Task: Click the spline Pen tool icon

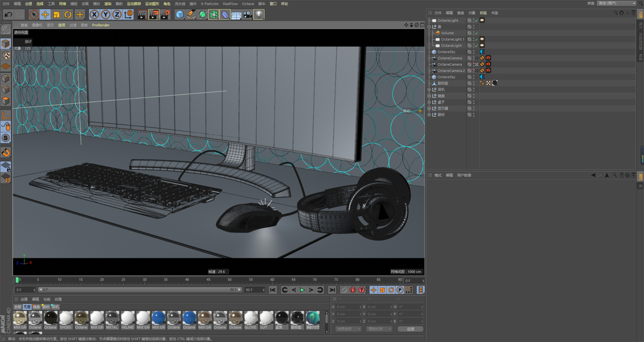Action: 191,14
